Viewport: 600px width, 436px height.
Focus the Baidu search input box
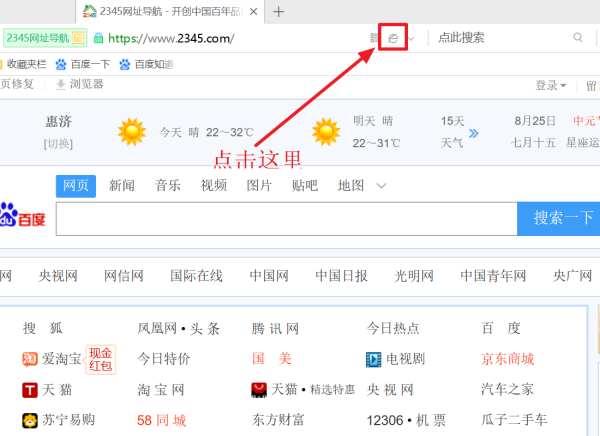point(286,219)
